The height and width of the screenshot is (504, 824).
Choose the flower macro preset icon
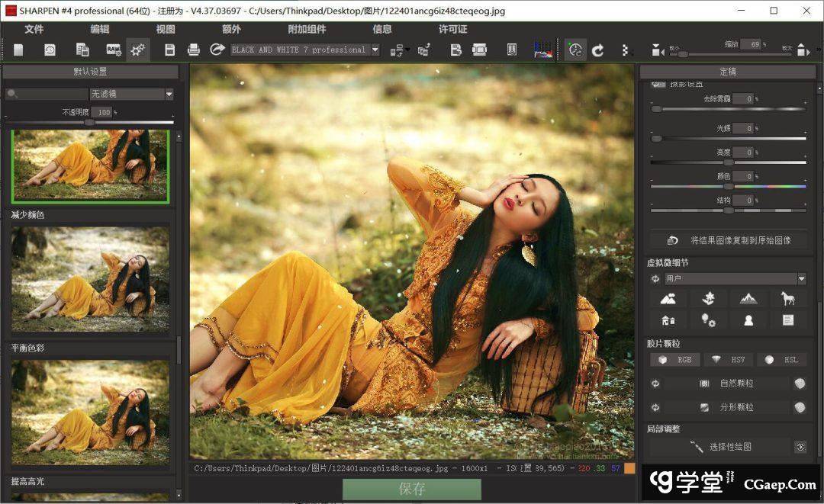click(x=708, y=298)
